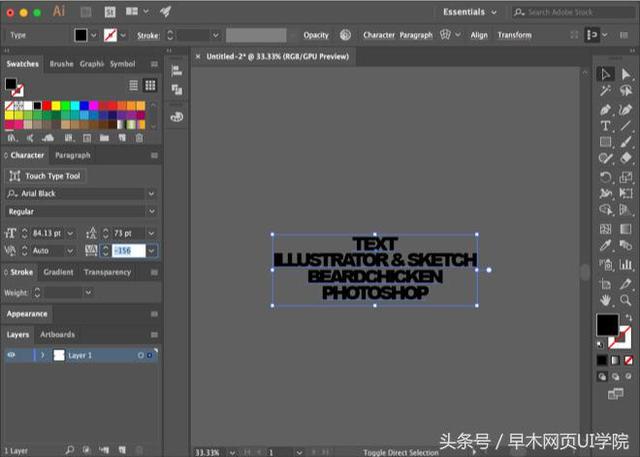Switch to the Brushes tab
Image resolution: width=640 pixels, height=457 pixels.
pyautogui.click(x=61, y=64)
